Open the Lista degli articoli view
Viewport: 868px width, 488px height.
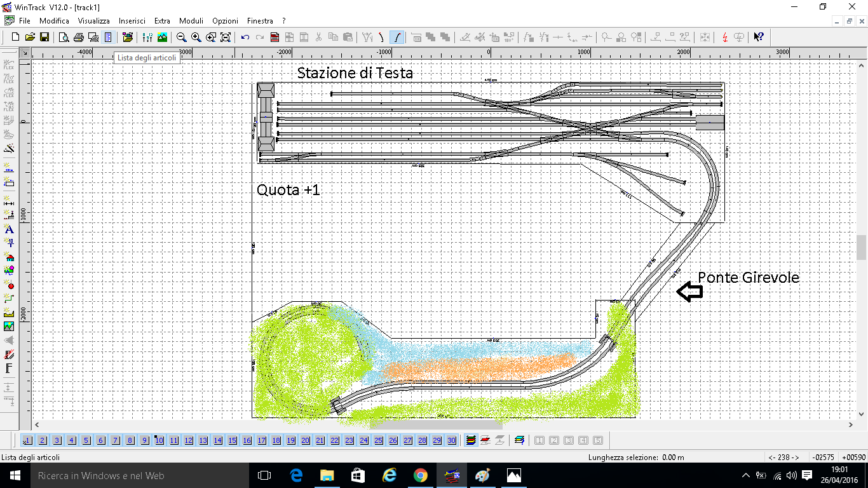[107, 37]
